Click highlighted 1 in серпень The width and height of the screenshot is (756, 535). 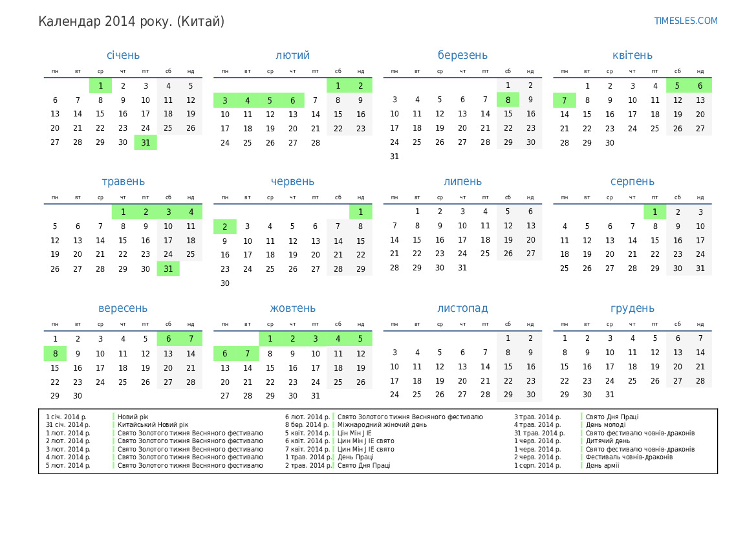click(x=654, y=212)
